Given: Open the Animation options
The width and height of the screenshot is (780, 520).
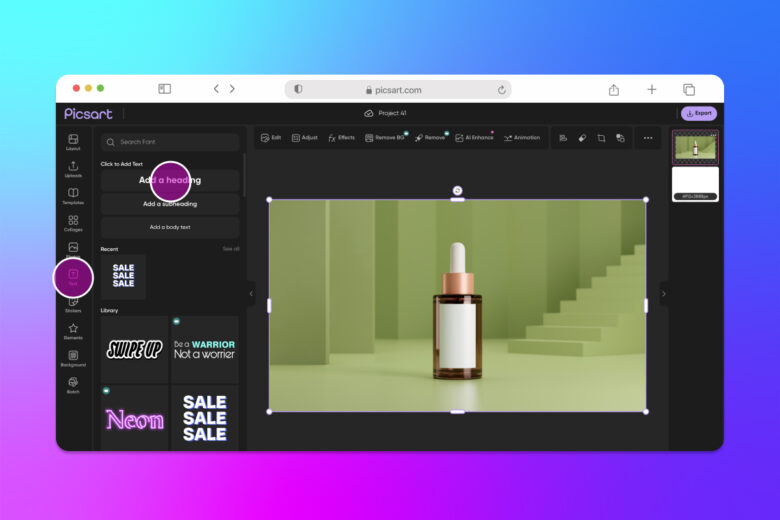Looking at the screenshot, I should pyautogui.click(x=522, y=138).
